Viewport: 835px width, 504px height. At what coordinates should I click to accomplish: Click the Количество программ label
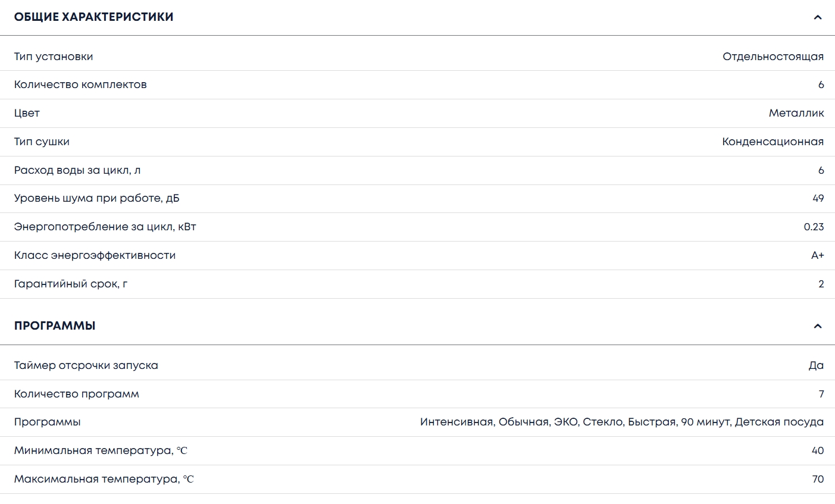[77, 394]
